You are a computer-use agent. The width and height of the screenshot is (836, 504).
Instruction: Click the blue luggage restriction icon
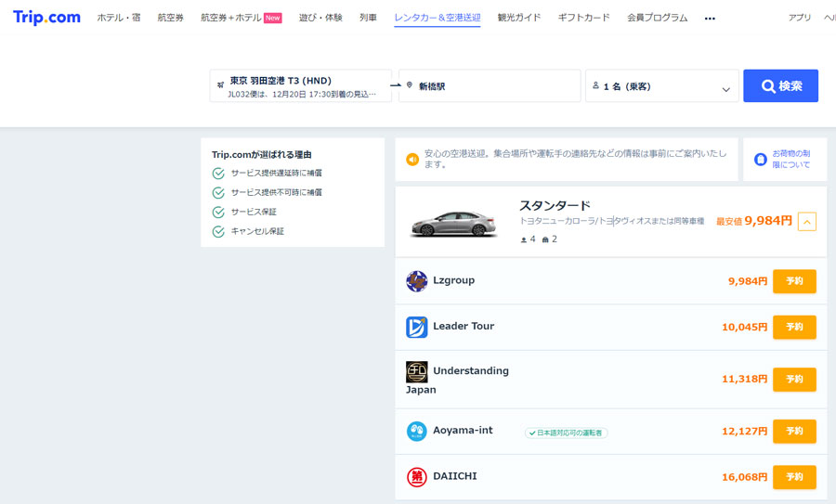(x=760, y=160)
